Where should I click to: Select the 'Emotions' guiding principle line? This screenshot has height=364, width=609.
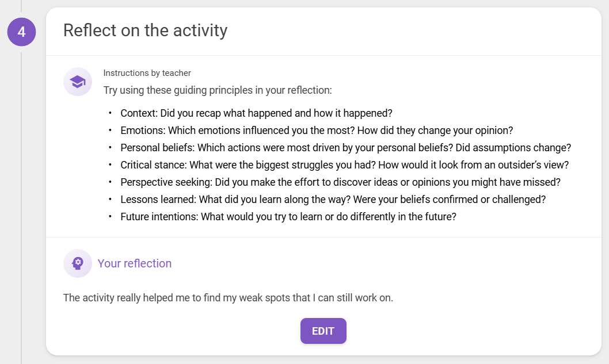tap(317, 131)
